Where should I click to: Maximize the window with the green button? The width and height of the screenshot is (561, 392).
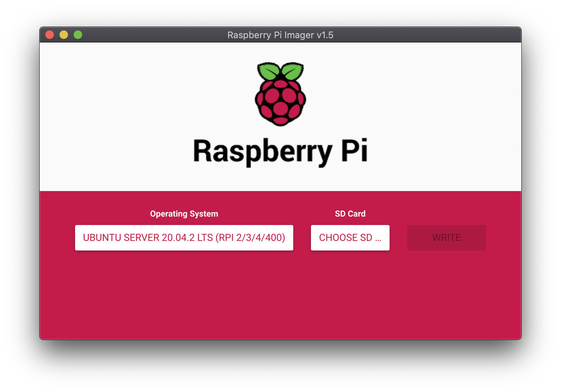[78, 35]
